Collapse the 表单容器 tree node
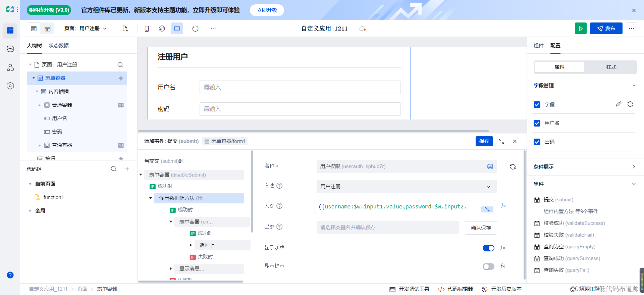This screenshot has width=644, height=295. [34, 78]
